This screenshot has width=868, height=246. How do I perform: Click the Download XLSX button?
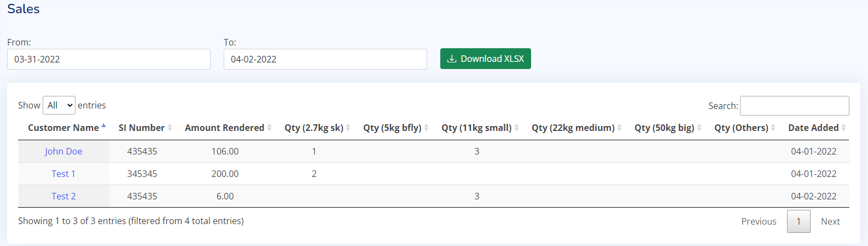(x=485, y=59)
